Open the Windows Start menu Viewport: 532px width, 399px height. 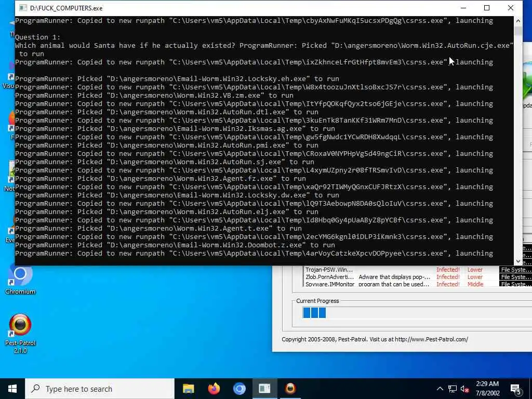(12, 389)
